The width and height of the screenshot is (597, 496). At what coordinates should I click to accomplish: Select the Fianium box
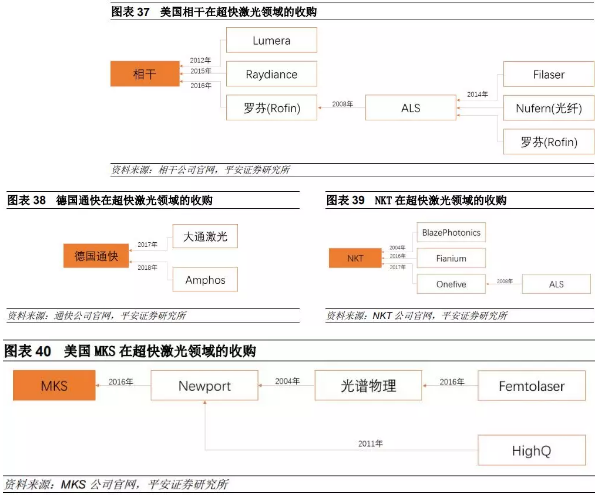(x=451, y=258)
